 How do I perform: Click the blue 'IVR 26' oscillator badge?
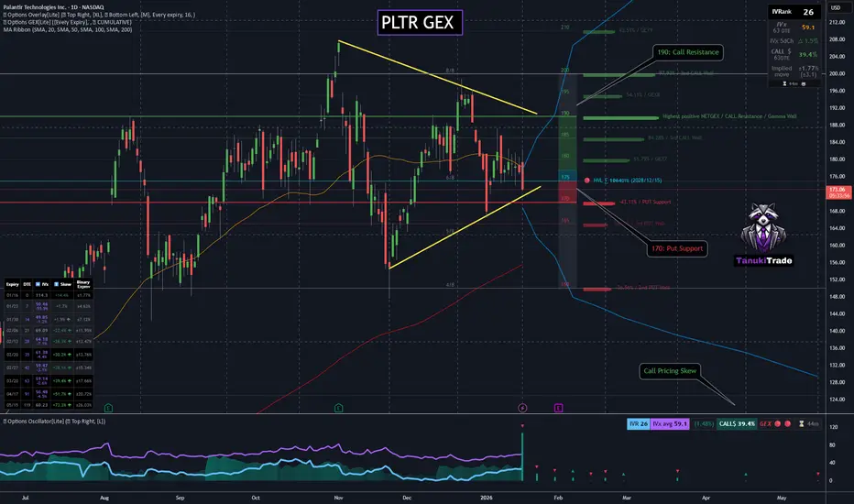click(x=639, y=424)
